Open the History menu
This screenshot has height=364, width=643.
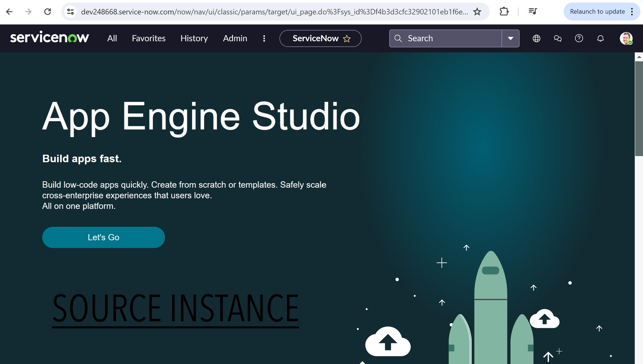[194, 38]
